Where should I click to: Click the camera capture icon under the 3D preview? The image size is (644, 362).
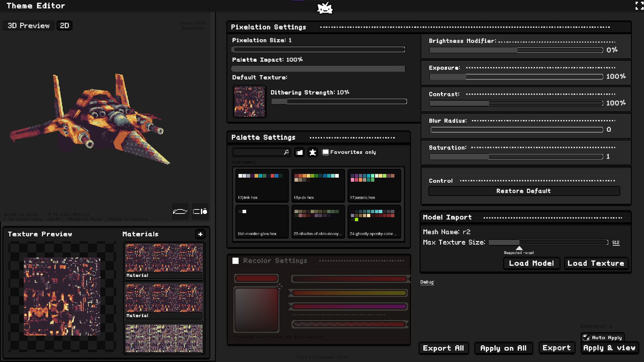click(x=200, y=212)
